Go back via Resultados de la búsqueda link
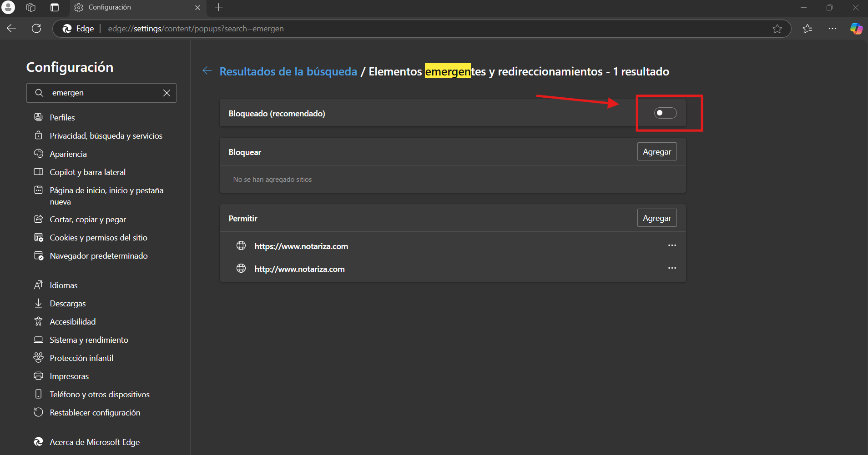 point(288,71)
